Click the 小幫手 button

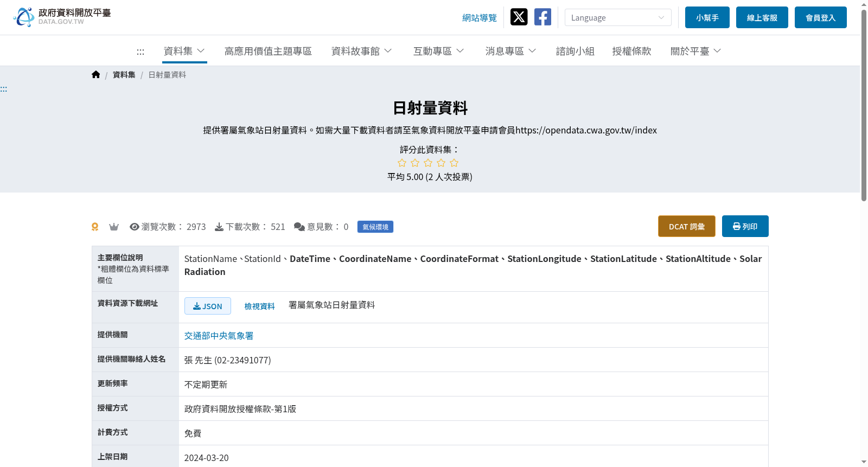click(707, 17)
